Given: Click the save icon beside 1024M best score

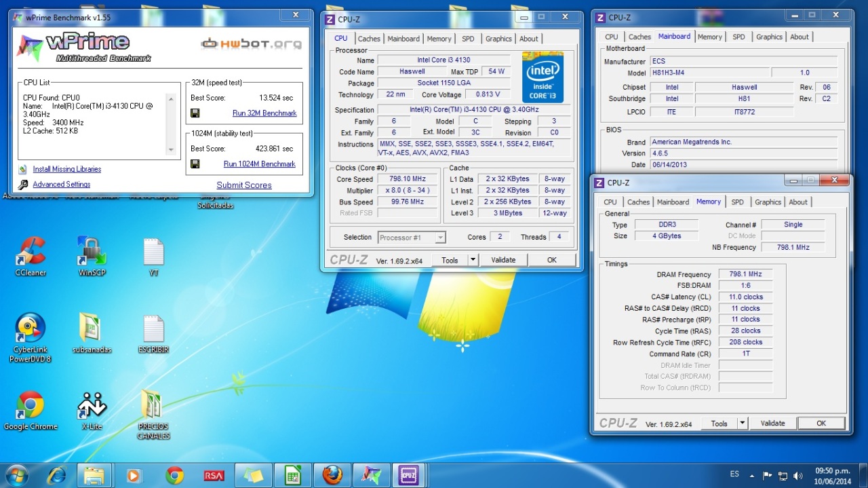Looking at the screenshot, I should point(195,164).
